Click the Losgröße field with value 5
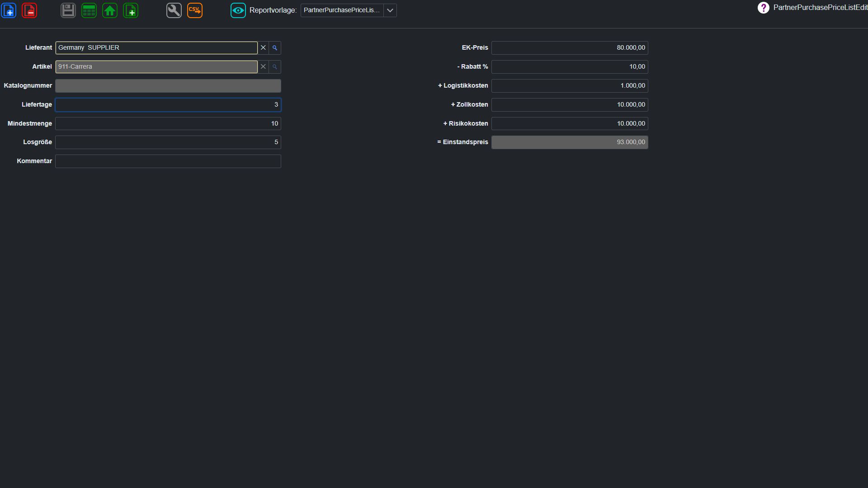Image resolution: width=868 pixels, height=488 pixels. click(168, 142)
